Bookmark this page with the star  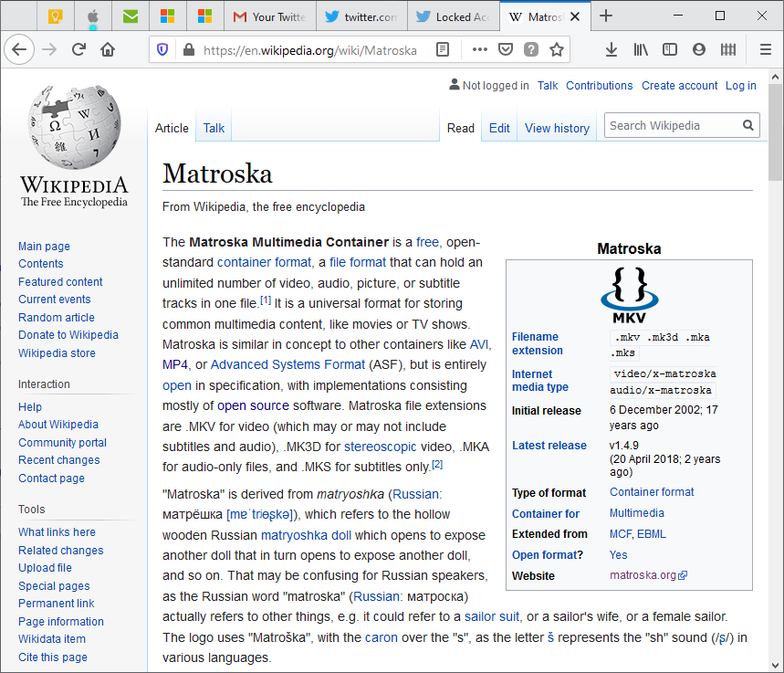pyautogui.click(x=557, y=49)
